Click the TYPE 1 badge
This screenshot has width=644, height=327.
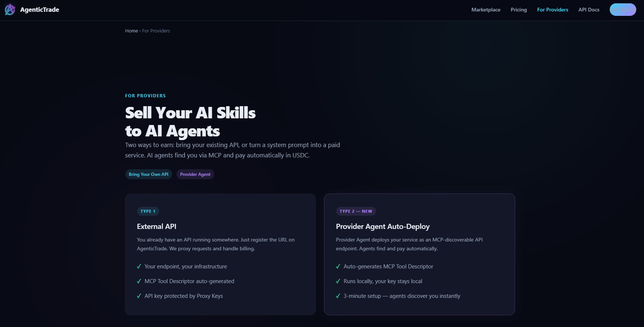(148, 211)
